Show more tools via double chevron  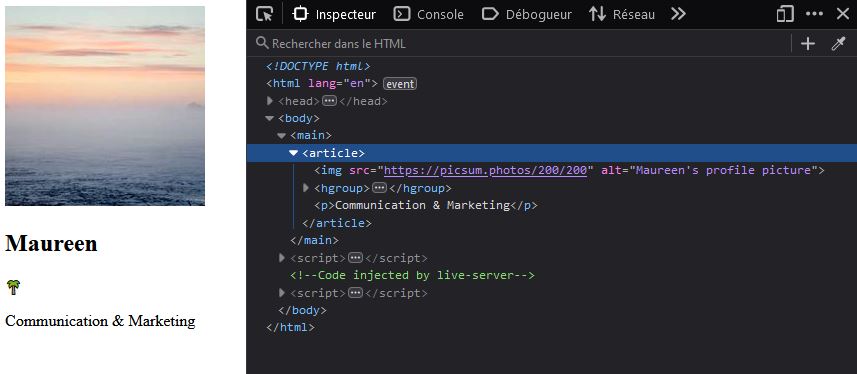coord(678,14)
